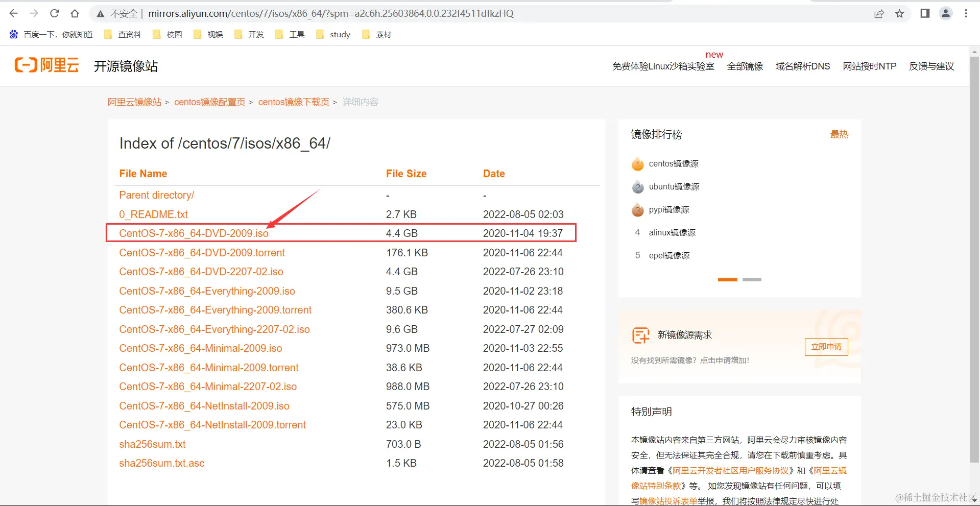This screenshot has height=506, width=980.
Task: Bookmark this page with the star icon
Action: [x=899, y=14]
